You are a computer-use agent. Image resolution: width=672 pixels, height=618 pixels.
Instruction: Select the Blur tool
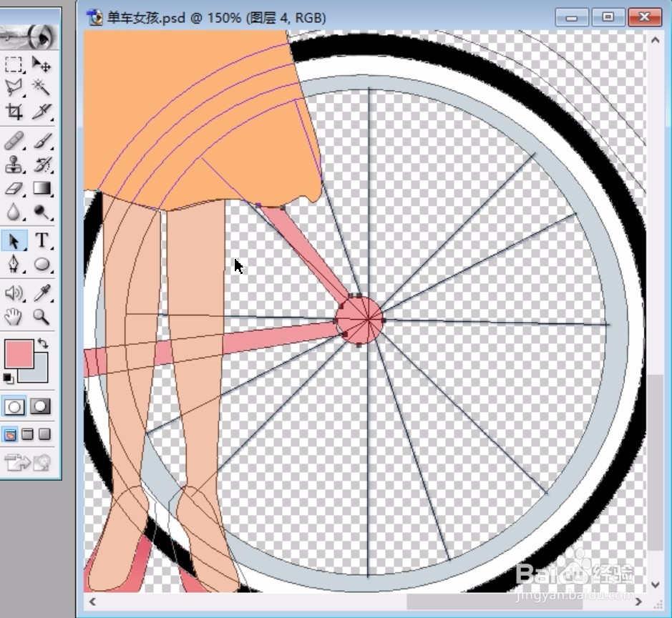point(14,212)
